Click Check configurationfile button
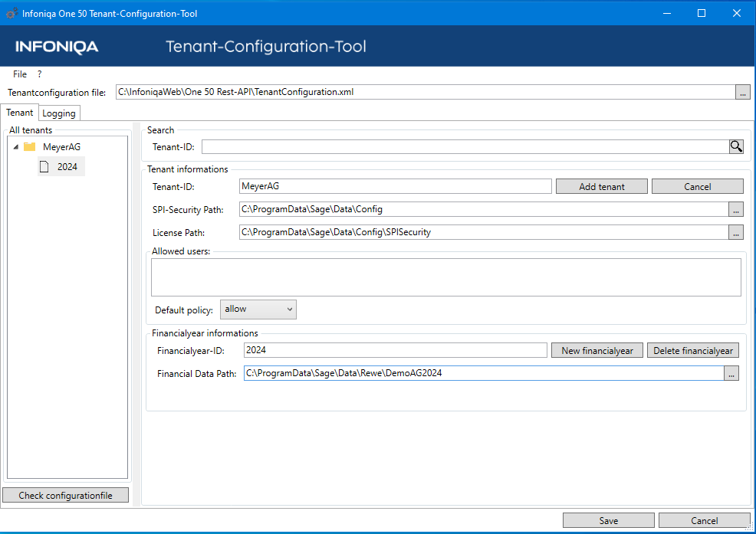 tap(66, 495)
